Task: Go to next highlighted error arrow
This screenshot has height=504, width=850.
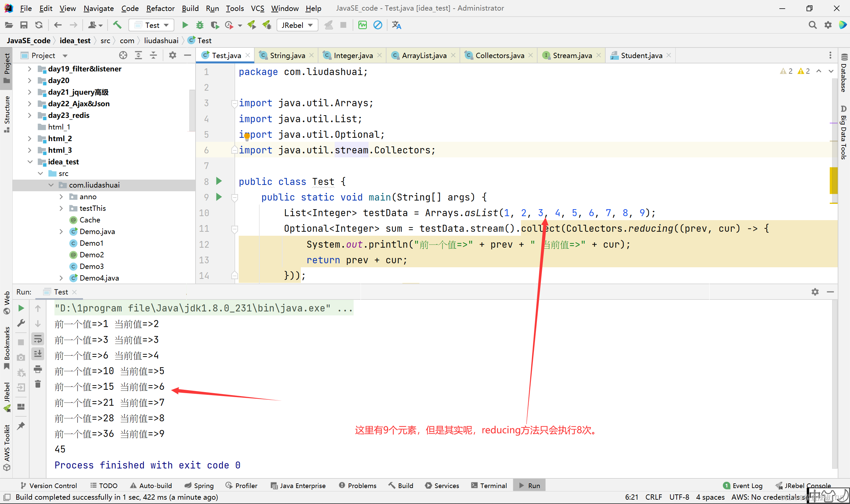Action: point(831,71)
